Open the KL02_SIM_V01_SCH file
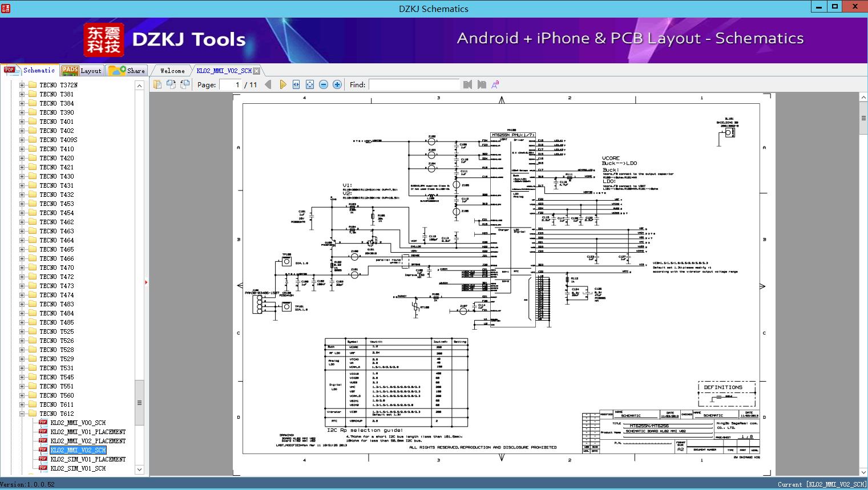 [78, 468]
